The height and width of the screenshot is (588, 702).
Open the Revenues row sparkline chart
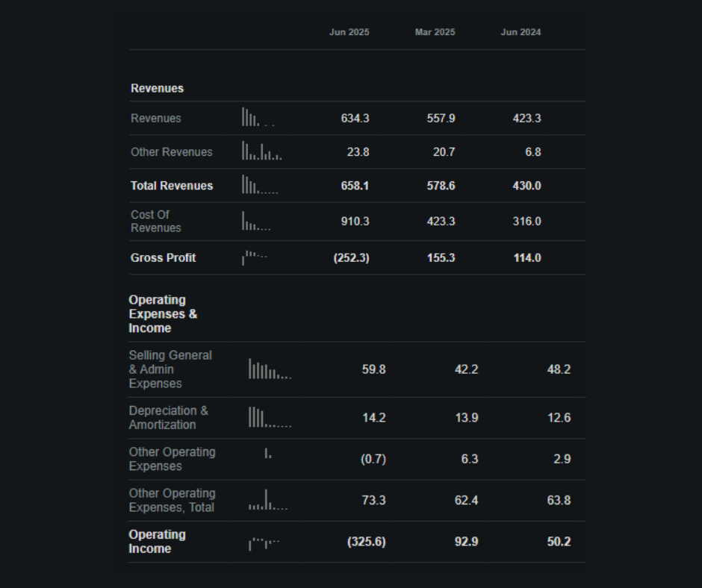point(258,117)
